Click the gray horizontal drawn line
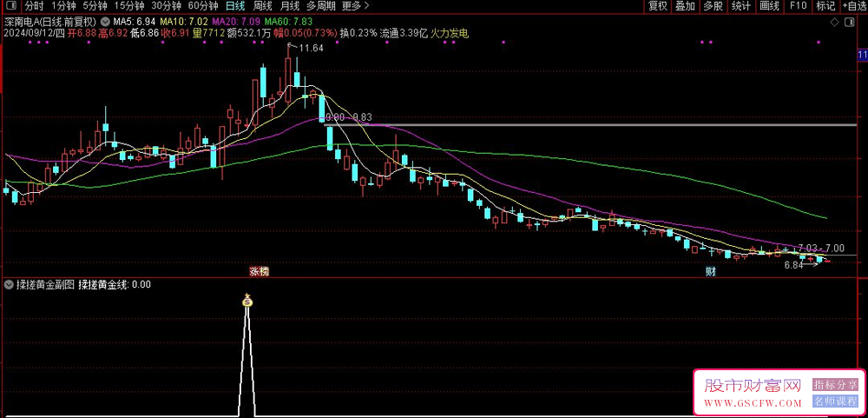The height and width of the screenshot is (418, 868). coord(591,125)
